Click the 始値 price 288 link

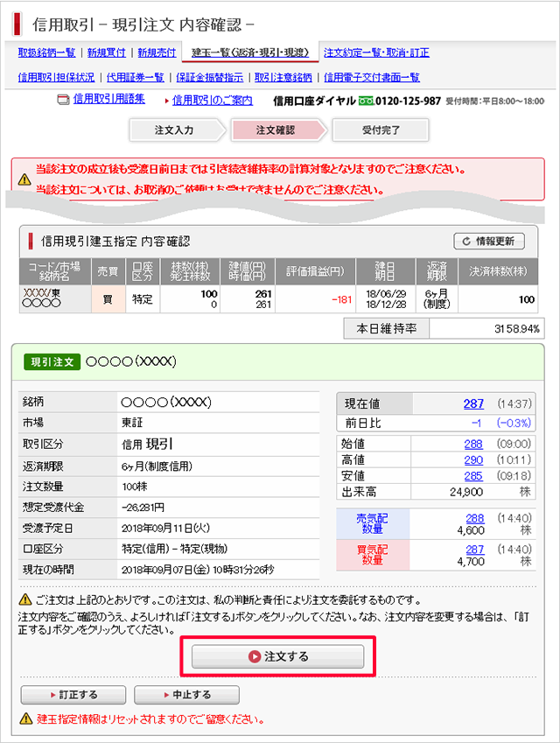pos(473,444)
